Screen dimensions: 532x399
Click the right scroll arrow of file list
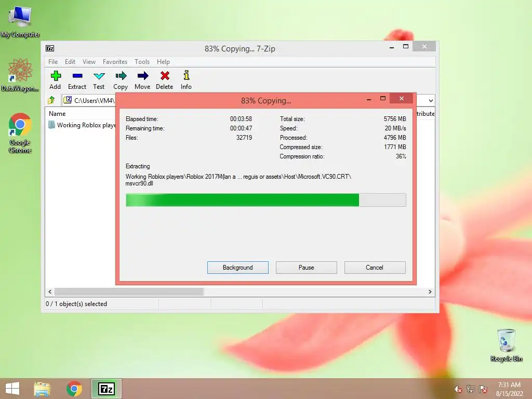pos(430,292)
